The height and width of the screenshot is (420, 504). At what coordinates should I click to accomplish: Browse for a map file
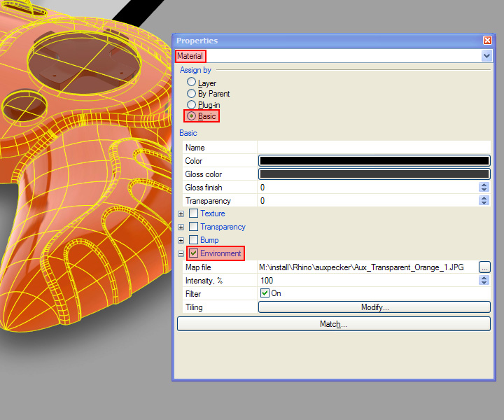pos(484,267)
